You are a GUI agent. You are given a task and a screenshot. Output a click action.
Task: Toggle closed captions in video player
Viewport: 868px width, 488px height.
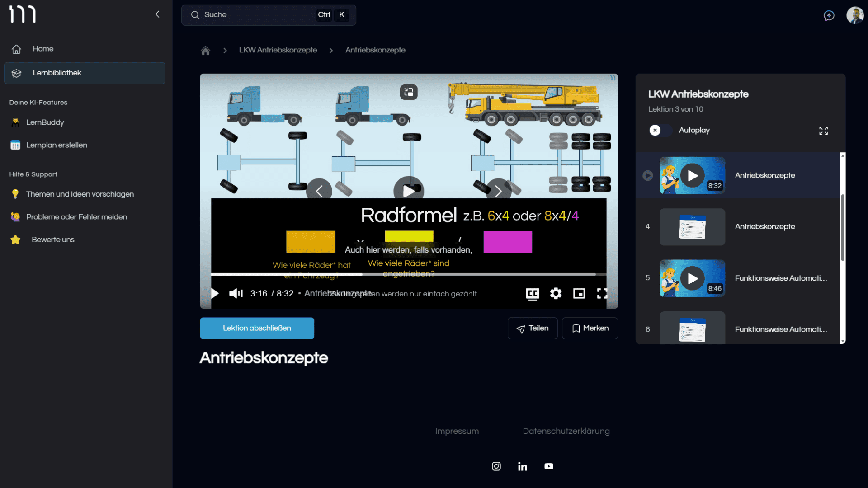click(x=533, y=294)
